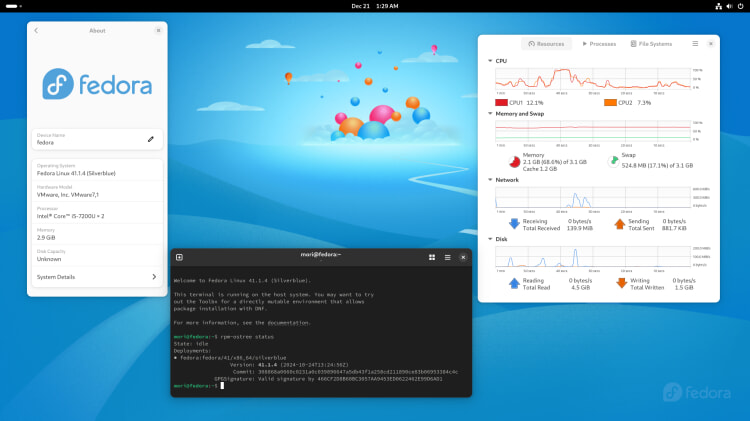Click the Receiving blue down arrow icon
Image resolution: width=750 pixels, height=421 pixels.
coord(514,224)
